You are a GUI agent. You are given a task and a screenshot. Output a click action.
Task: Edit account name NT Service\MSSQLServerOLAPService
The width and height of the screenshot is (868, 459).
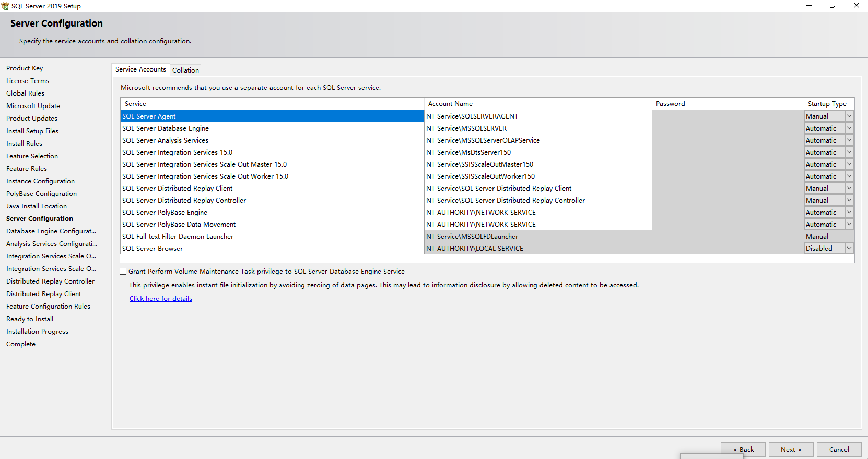pyautogui.click(x=538, y=140)
